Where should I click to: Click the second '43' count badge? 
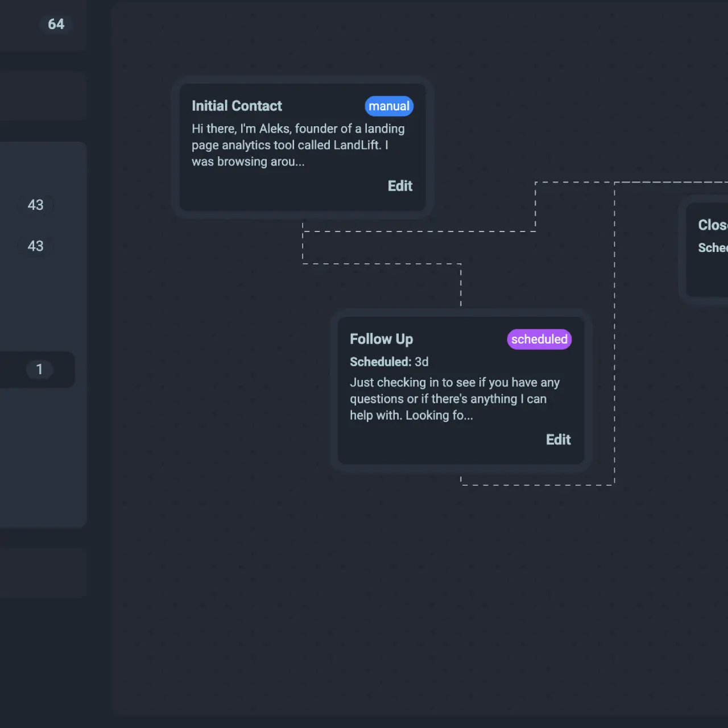click(x=35, y=246)
